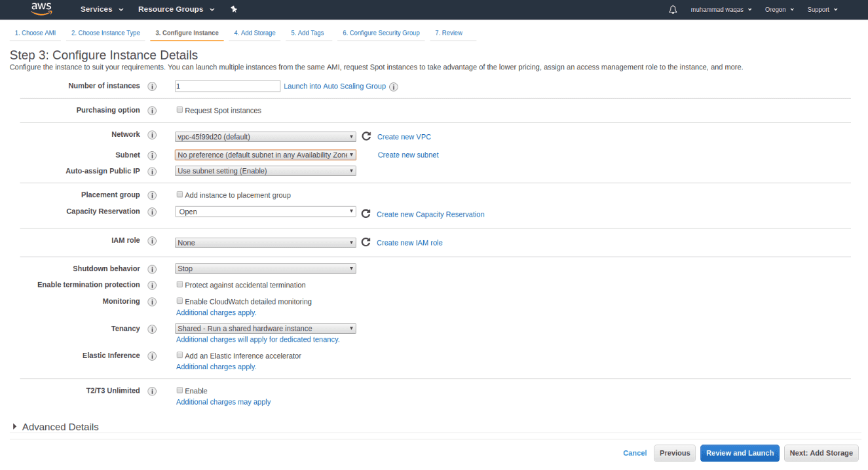Click the Number of instances input field

[x=227, y=86]
